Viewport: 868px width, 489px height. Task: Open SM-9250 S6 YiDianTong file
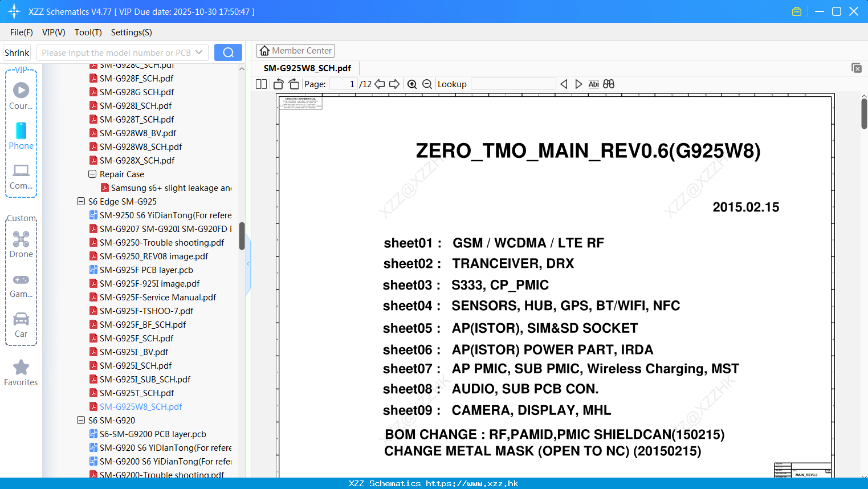click(x=165, y=215)
